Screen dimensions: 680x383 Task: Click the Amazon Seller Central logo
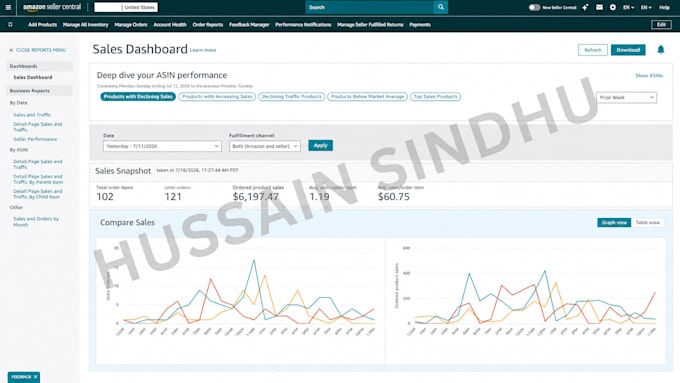[52, 7]
